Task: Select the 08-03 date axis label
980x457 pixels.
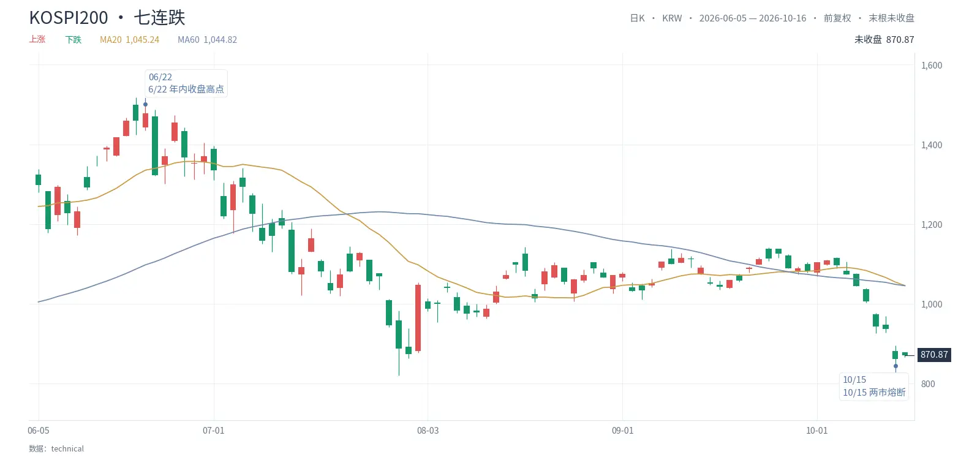Action: click(x=428, y=431)
